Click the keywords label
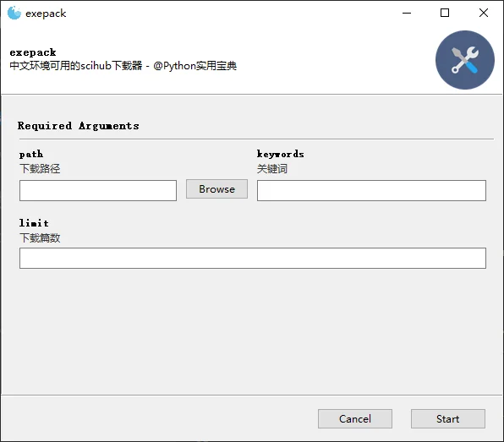 281,154
